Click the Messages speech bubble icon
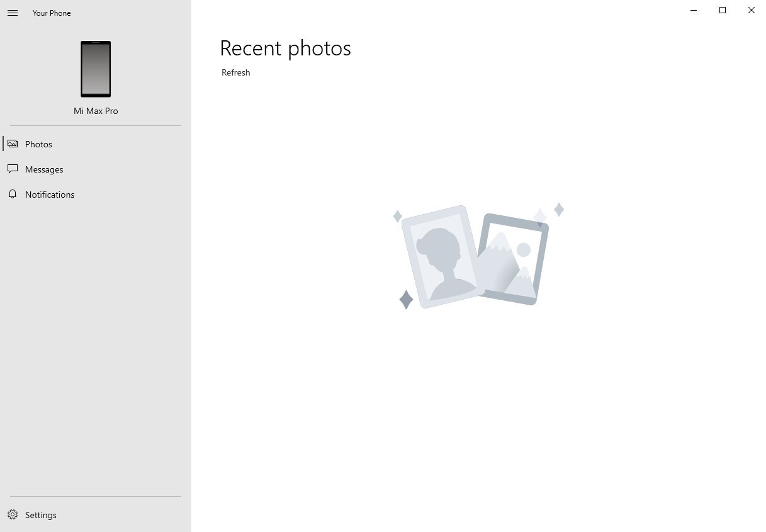 pyautogui.click(x=13, y=169)
